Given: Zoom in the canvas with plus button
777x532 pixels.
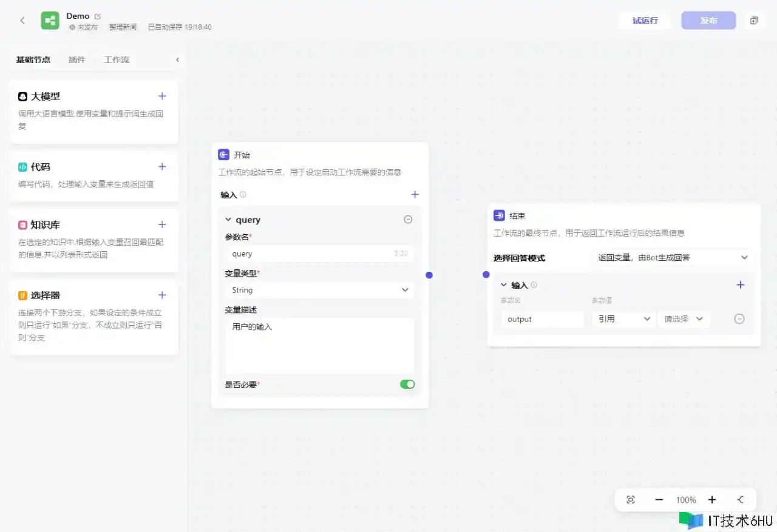Looking at the screenshot, I should click(x=712, y=500).
